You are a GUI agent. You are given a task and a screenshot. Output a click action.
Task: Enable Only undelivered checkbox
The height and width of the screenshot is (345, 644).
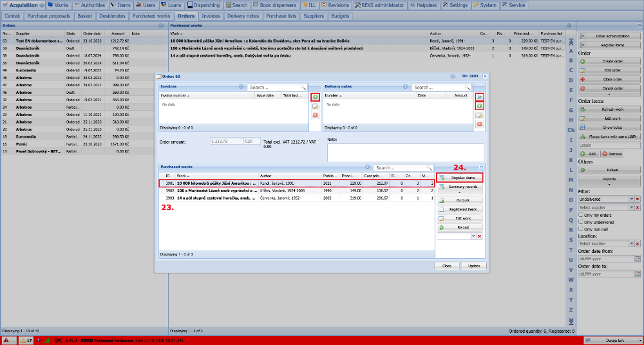coord(581,222)
